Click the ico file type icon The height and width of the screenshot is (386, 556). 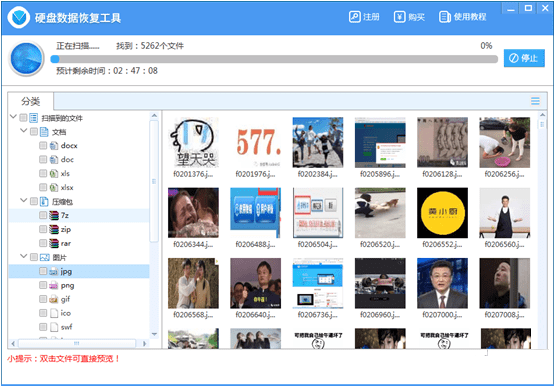54,313
